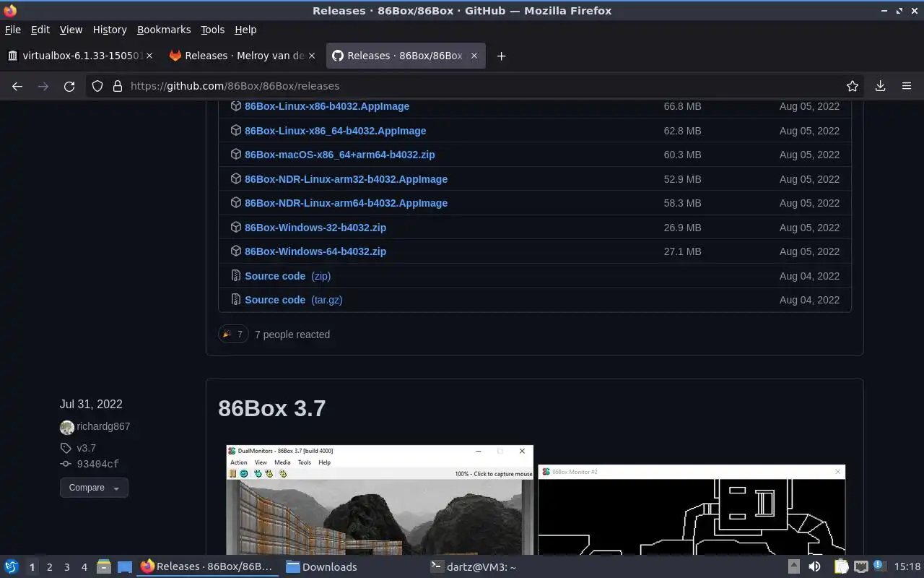Open the Tools menu
Viewport: 924px width, 578px height.
click(213, 30)
